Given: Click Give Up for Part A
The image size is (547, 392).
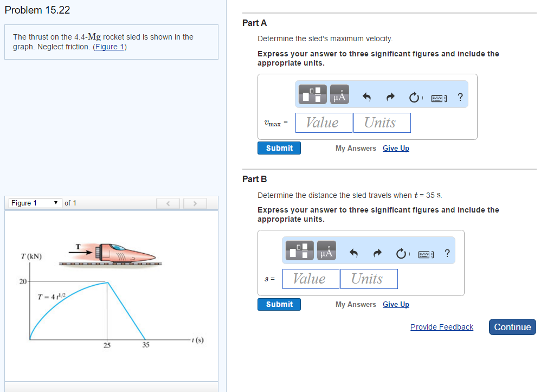Looking at the screenshot, I should [396, 148].
